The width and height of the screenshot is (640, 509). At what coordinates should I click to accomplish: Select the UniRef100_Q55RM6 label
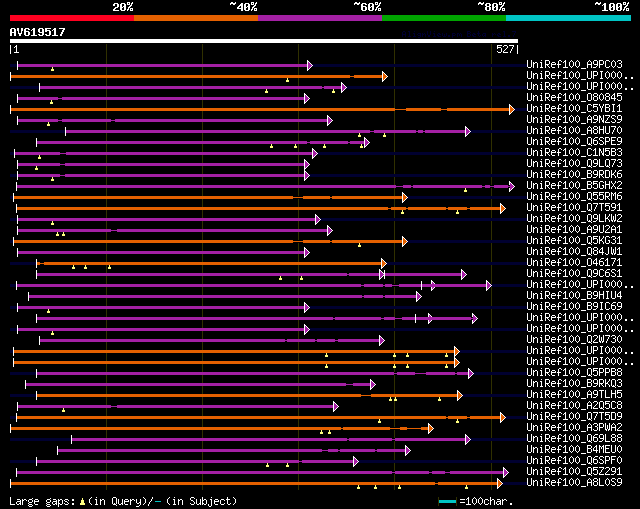574,196
